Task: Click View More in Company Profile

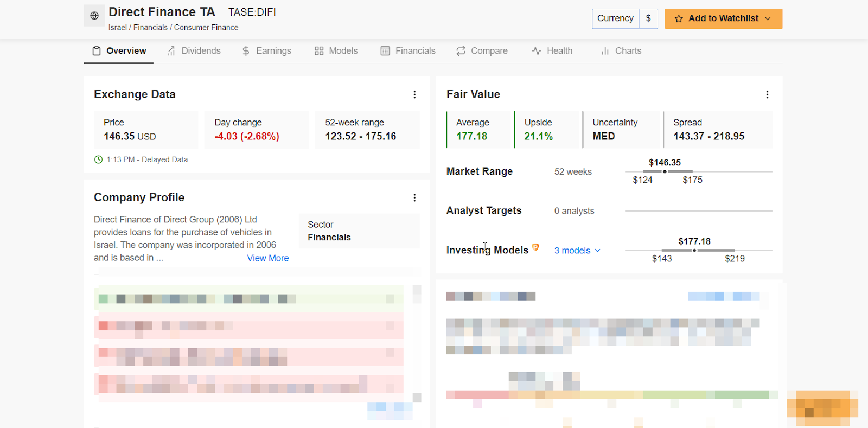Action: (268, 258)
